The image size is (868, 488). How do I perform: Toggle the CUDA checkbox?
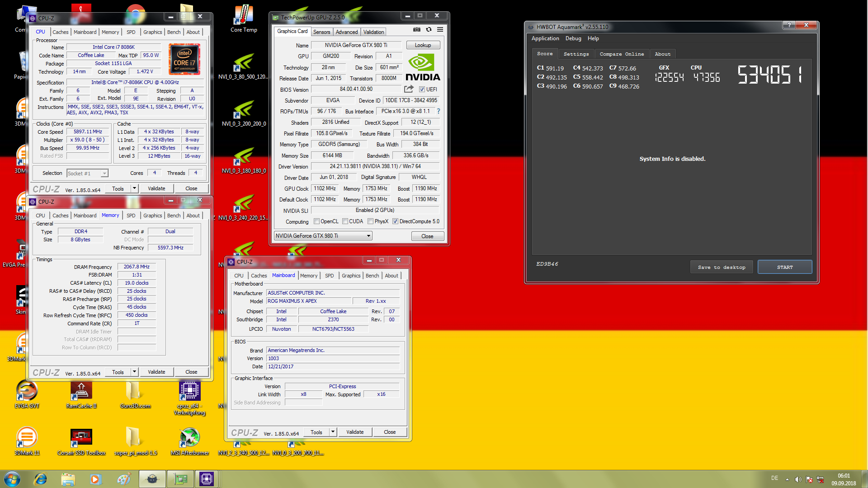pyautogui.click(x=345, y=221)
